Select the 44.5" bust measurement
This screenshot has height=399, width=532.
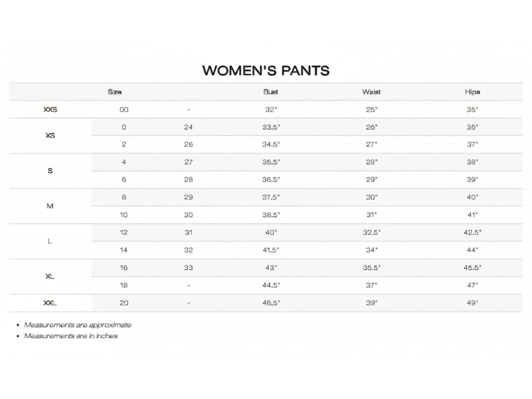point(271,285)
